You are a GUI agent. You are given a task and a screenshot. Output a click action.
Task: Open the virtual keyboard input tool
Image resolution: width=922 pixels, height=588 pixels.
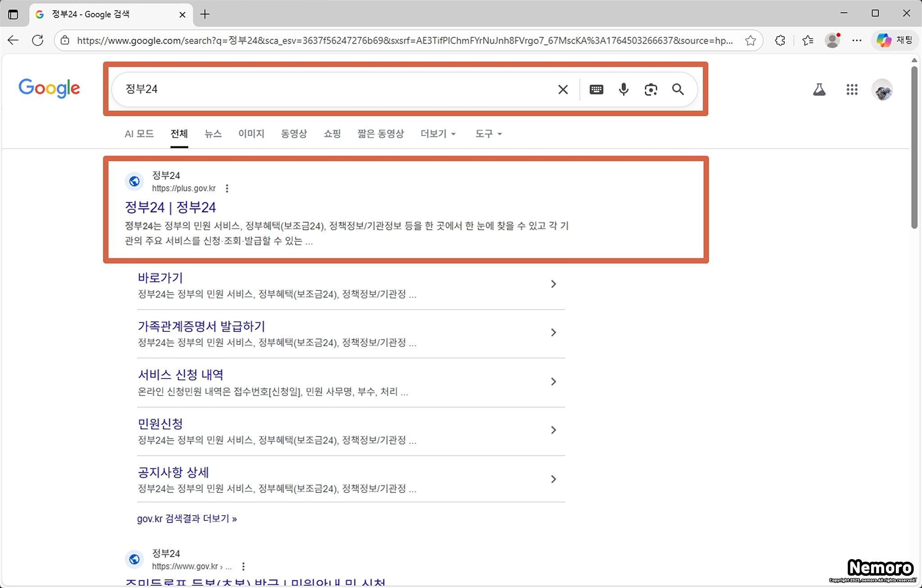[x=596, y=90]
